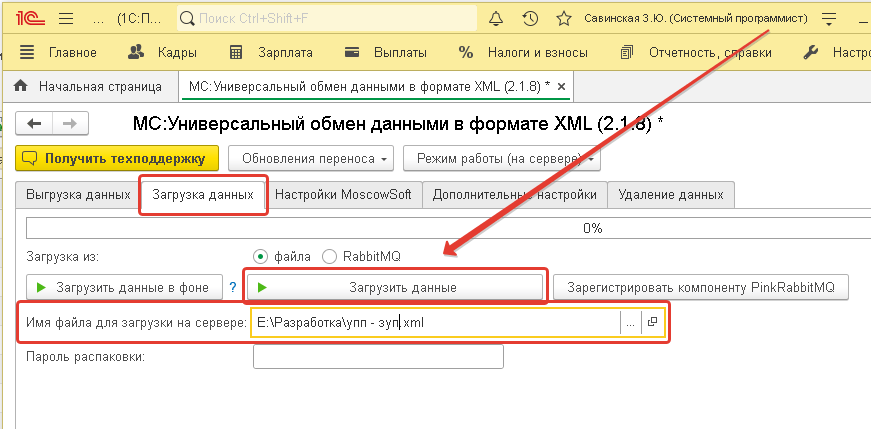
Task: Open the history clock icon
Action: coord(530,19)
